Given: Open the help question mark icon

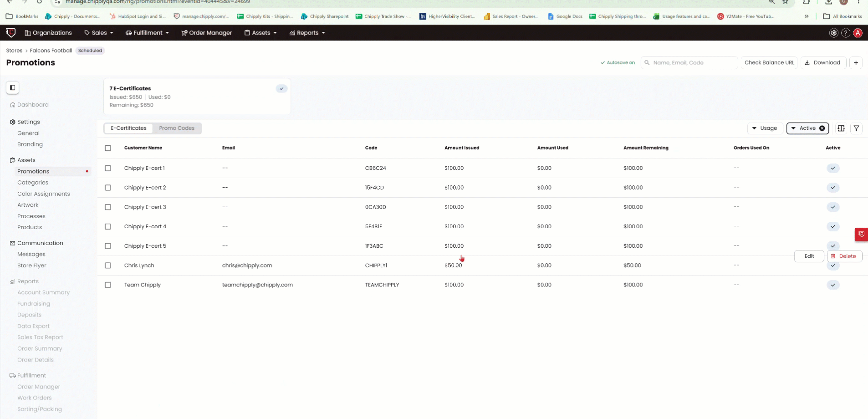Looking at the screenshot, I should (846, 33).
